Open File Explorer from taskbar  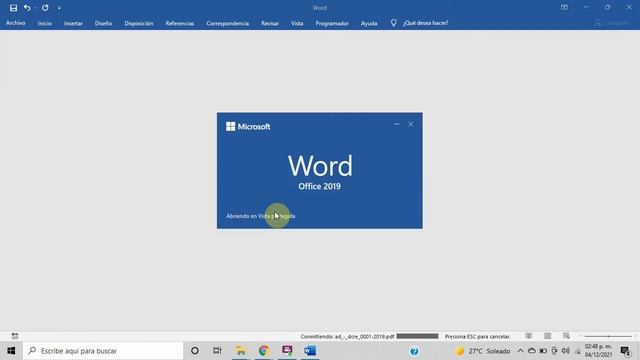click(x=240, y=351)
